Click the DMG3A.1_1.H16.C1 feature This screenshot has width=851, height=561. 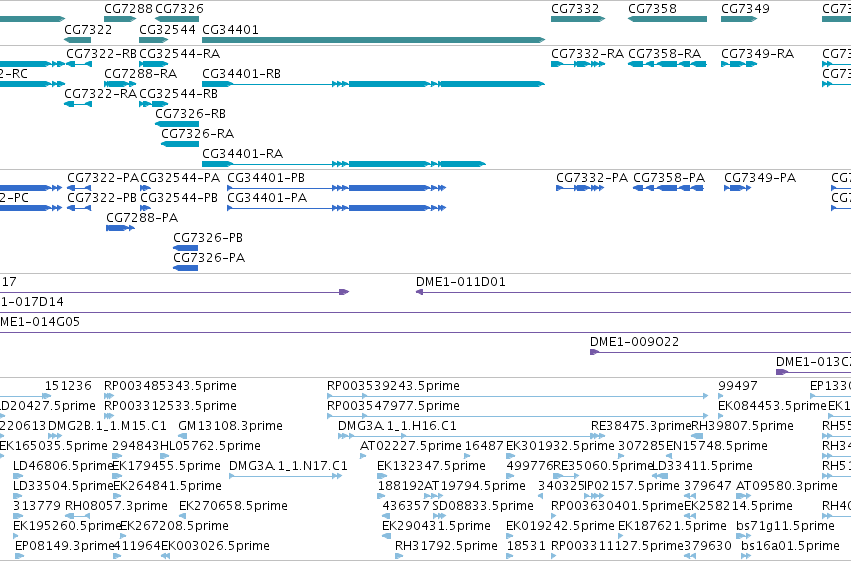pyautogui.click(x=471, y=436)
